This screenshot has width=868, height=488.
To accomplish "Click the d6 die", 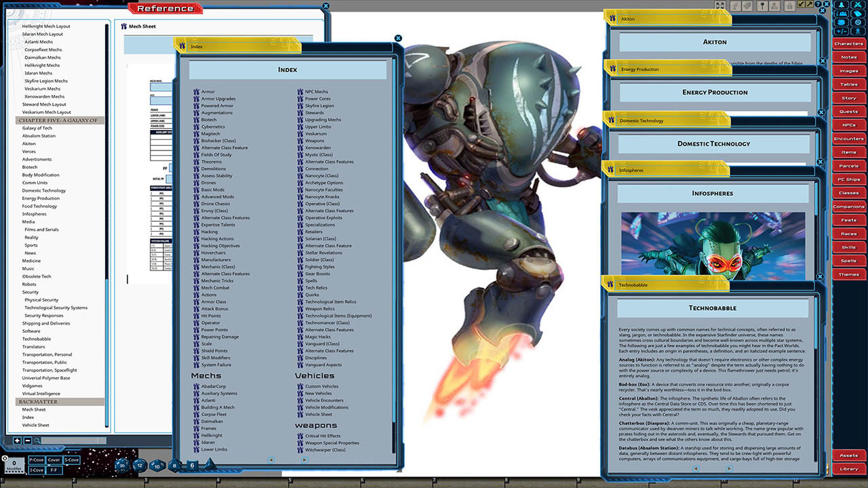I will click(x=192, y=465).
